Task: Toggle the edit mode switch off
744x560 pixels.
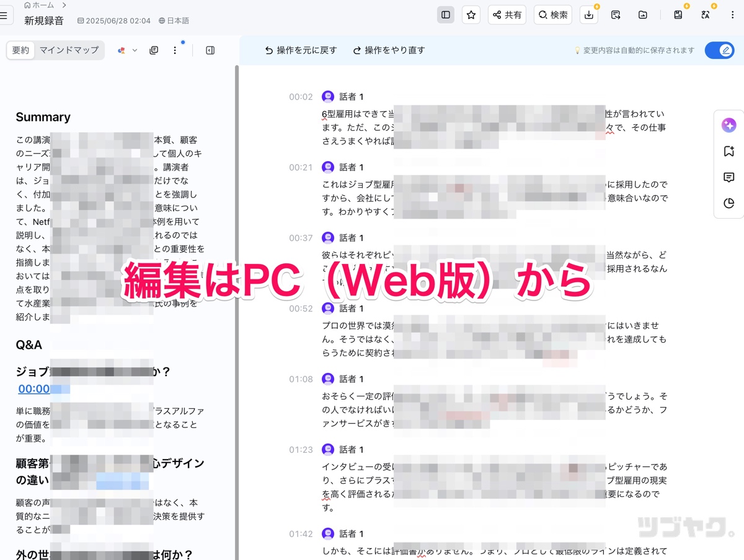Action: tap(719, 50)
